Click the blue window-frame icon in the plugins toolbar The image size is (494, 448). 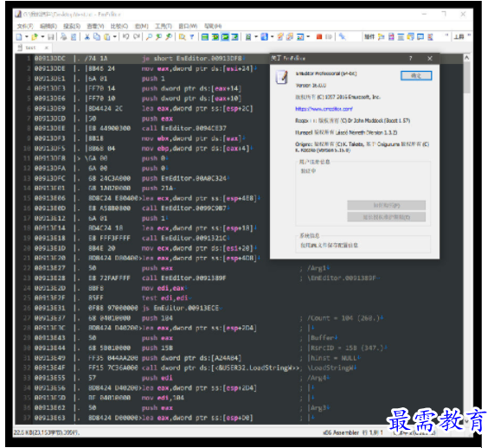420,37
